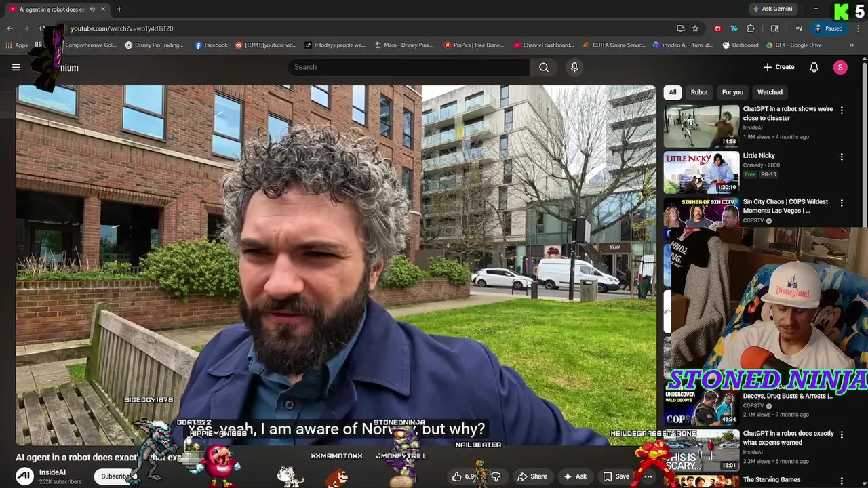868x488 pixels.
Task: Open more actions ellipsis under video
Action: 648,476
